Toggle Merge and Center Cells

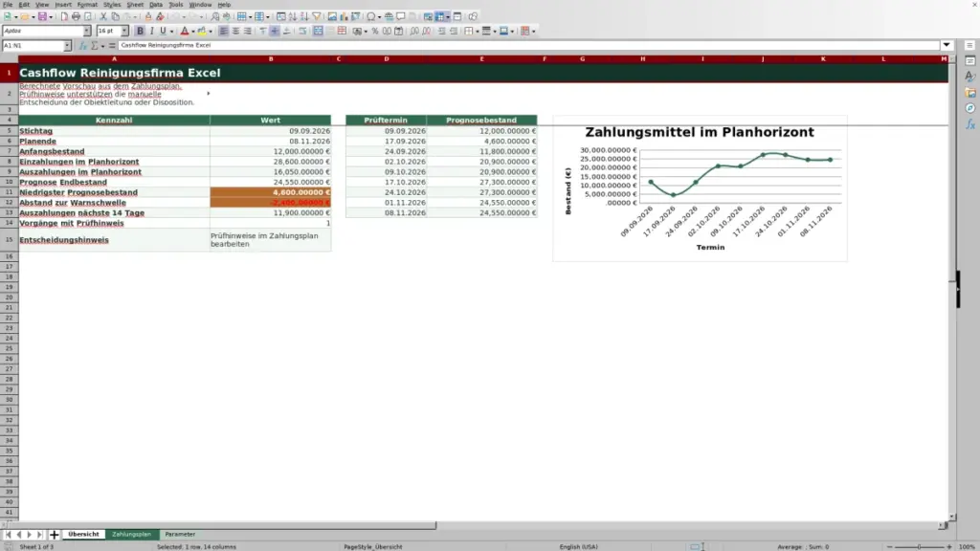pyautogui.click(x=318, y=32)
